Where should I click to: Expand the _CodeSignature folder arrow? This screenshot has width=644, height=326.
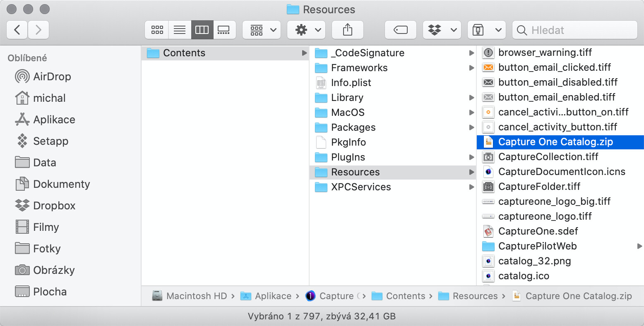pyautogui.click(x=471, y=53)
